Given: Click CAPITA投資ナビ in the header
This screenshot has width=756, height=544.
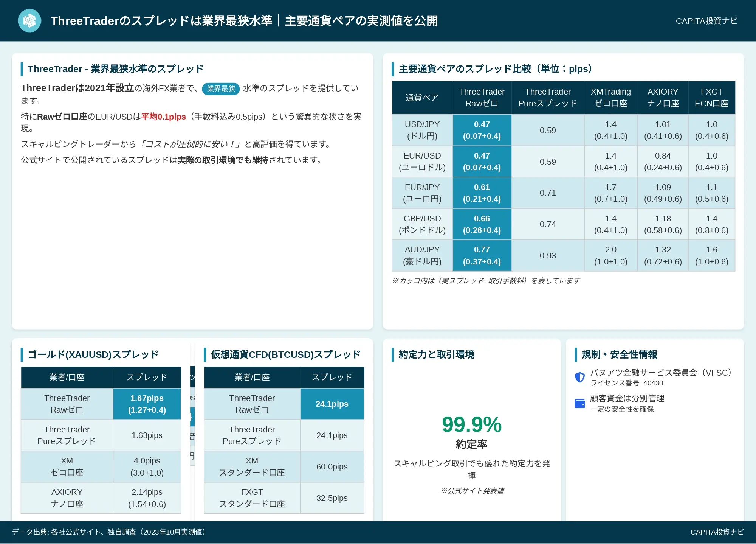Looking at the screenshot, I should [x=706, y=21].
